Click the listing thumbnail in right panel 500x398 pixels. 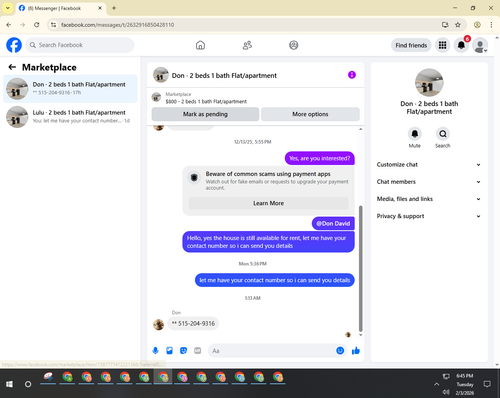pyautogui.click(x=429, y=83)
